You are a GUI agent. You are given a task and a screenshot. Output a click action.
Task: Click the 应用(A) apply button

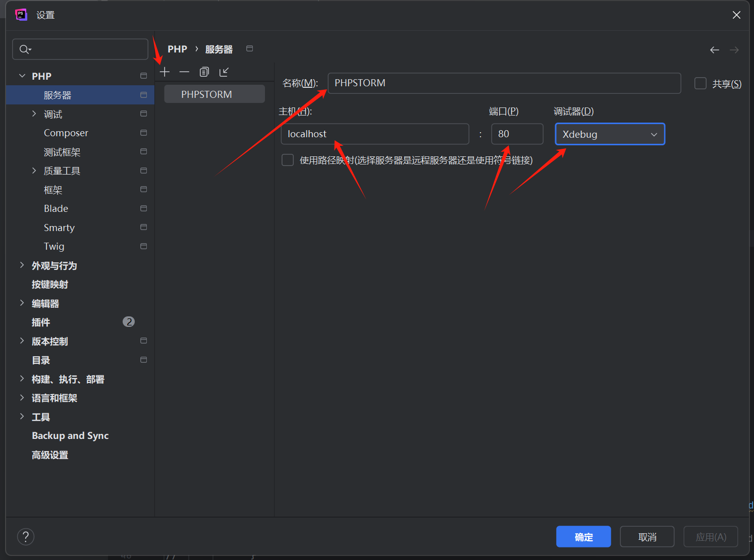coord(711,537)
